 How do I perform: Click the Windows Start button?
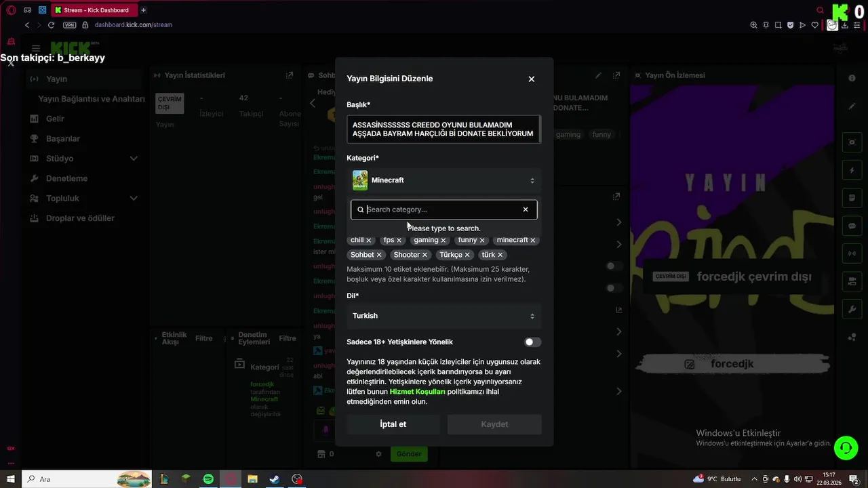coord(11,479)
